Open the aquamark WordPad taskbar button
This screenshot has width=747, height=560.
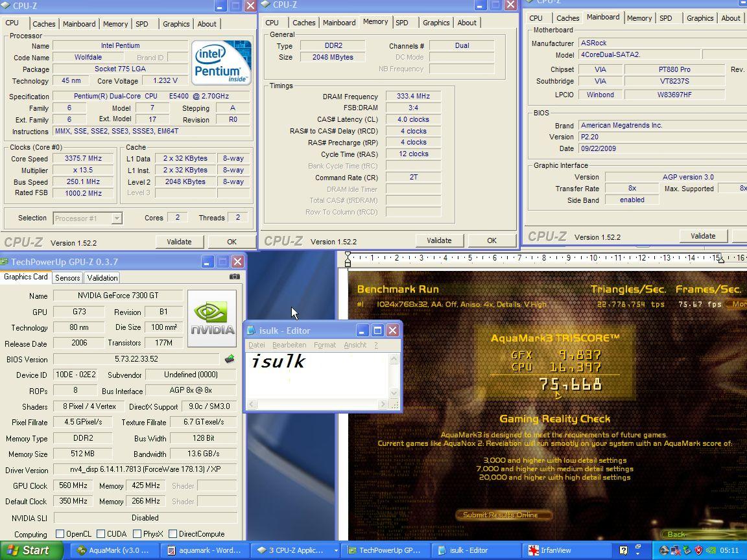[205, 550]
